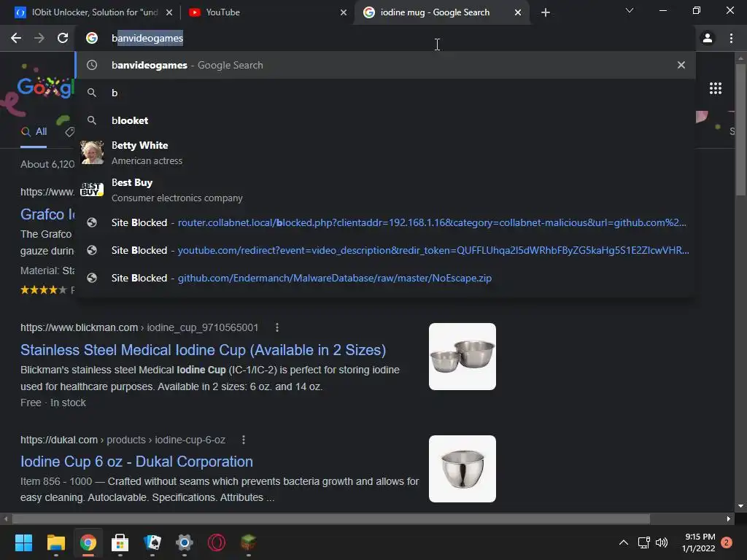
Task: Open new tab with plus button
Action: [x=546, y=12]
